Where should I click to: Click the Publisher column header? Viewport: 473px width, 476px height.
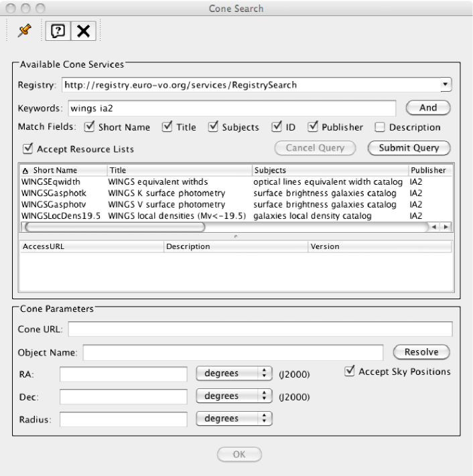427,170
